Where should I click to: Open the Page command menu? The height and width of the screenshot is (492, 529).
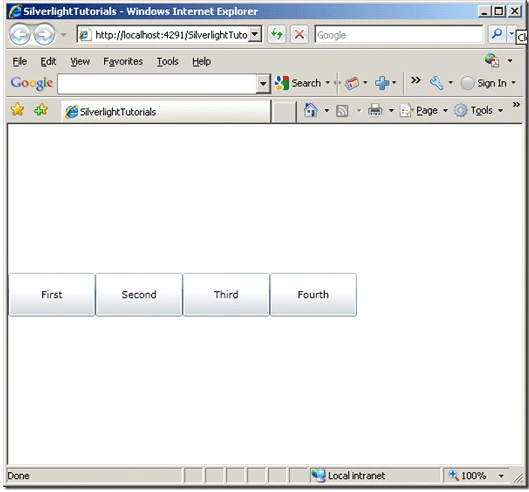424,110
